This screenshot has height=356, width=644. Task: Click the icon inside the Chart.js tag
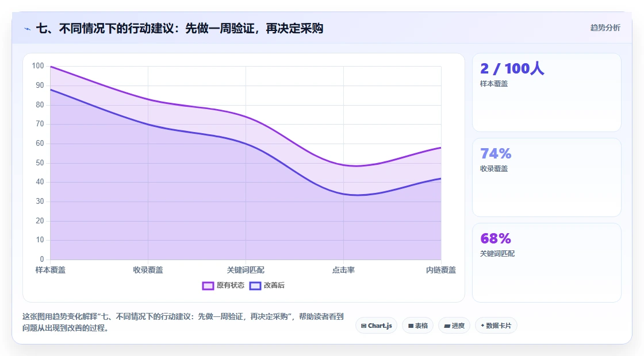coord(363,326)
